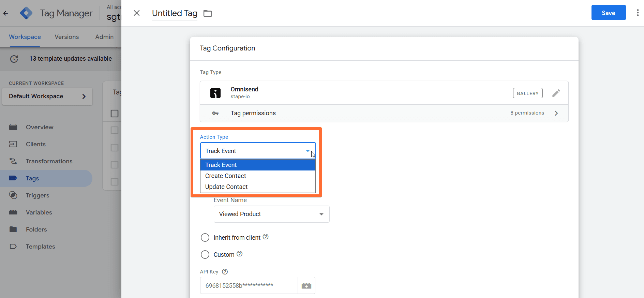Go to Templates in the sidebar
Screen dimensions: 644x298
pyautogui.click(x=41, y=247)
